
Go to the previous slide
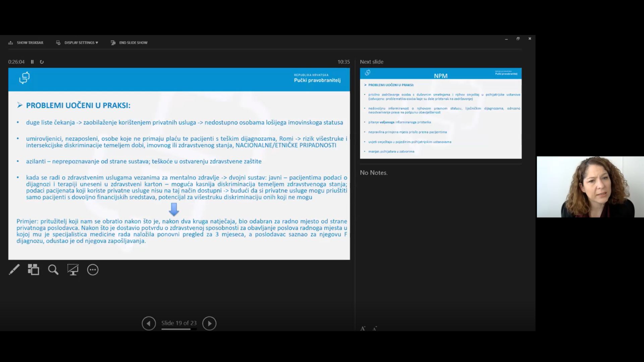click(149, 323)
